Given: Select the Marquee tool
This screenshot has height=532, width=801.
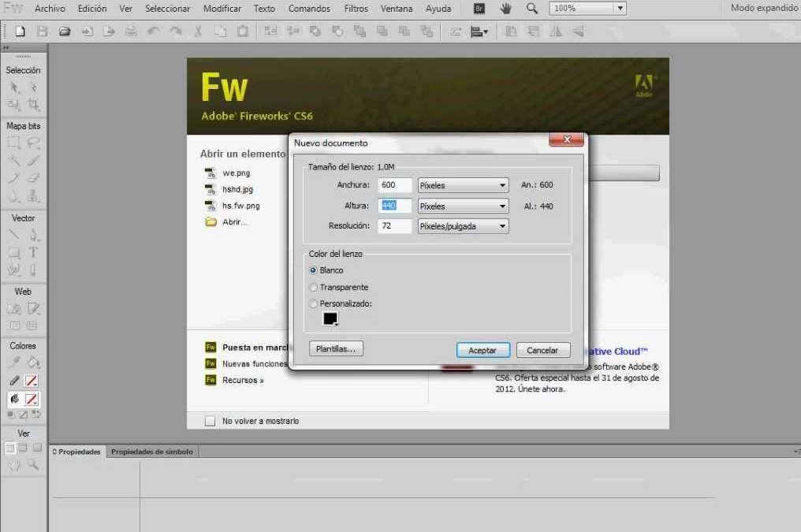Looking at the screenshot, I should (x=14, y=143).
